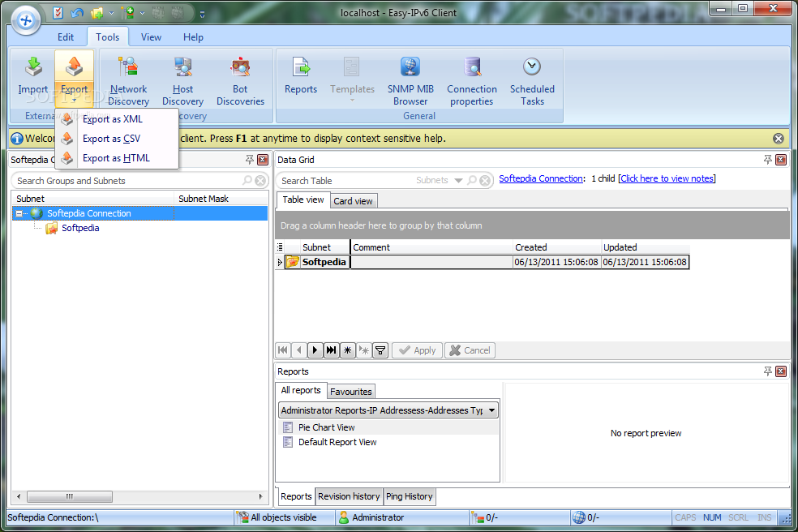Viewport: 798px width, 532px height.
Task: Switch to Card view tab
Action: pos(354,201)
